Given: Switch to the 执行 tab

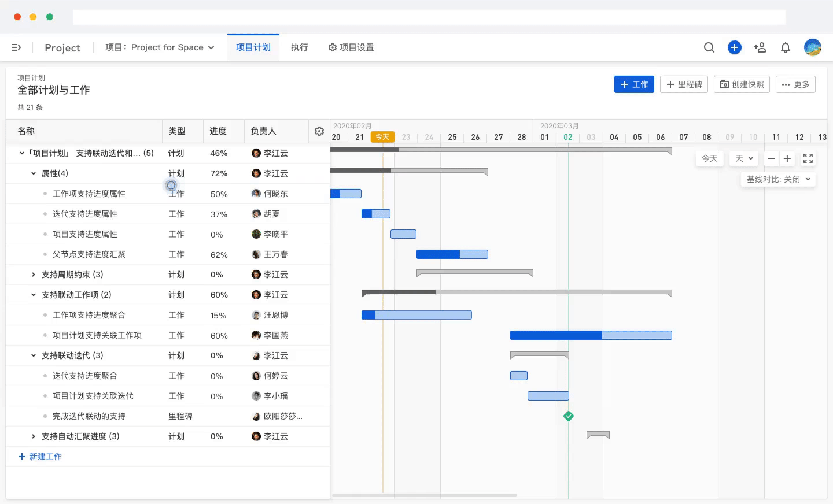Looking at the screenshot, I should (300, 47).
